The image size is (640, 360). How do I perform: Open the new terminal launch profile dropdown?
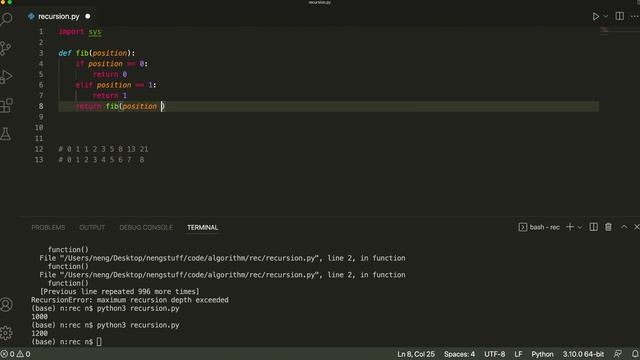580,227
